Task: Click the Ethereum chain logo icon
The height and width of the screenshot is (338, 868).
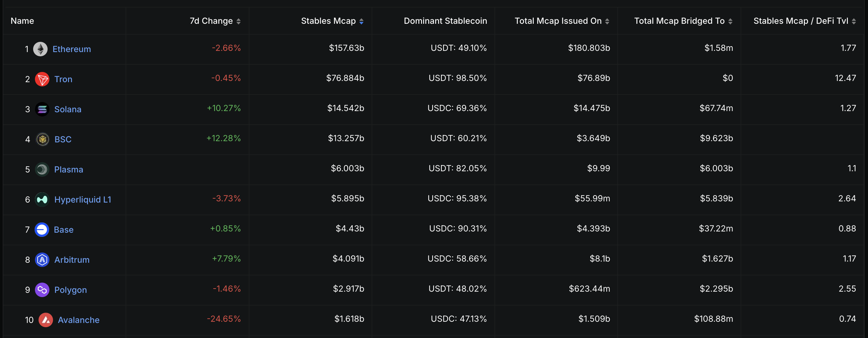Action: click(x=40, y=49)
